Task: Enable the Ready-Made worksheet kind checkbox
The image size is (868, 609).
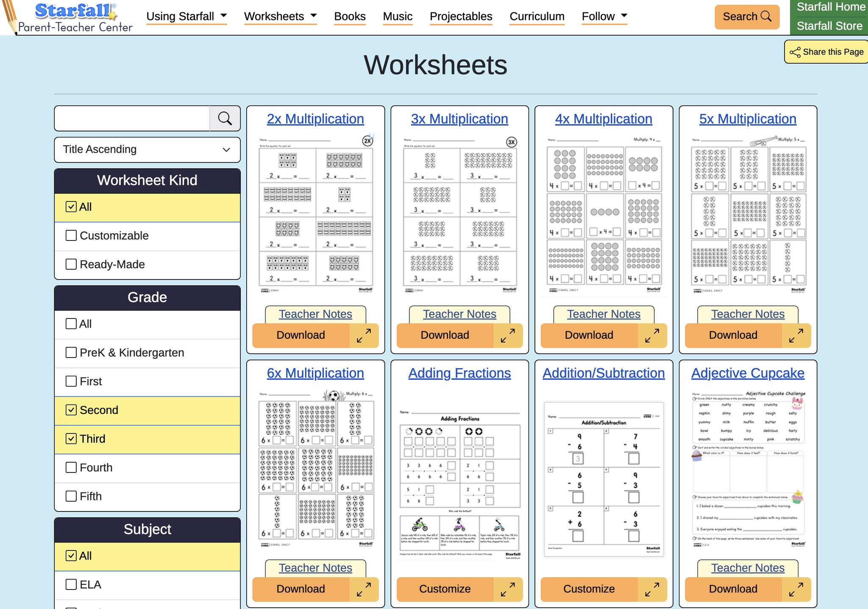Action: coord(71,264)
